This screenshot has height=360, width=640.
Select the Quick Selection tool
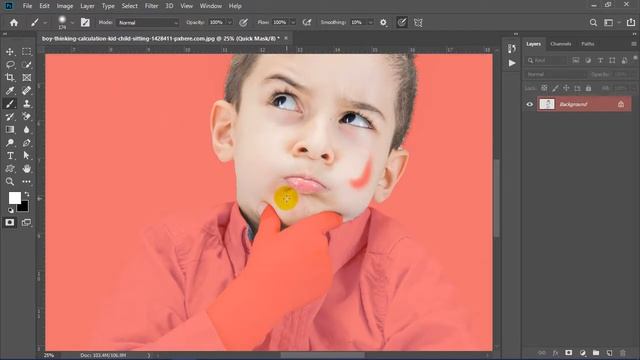coord(27,64)
